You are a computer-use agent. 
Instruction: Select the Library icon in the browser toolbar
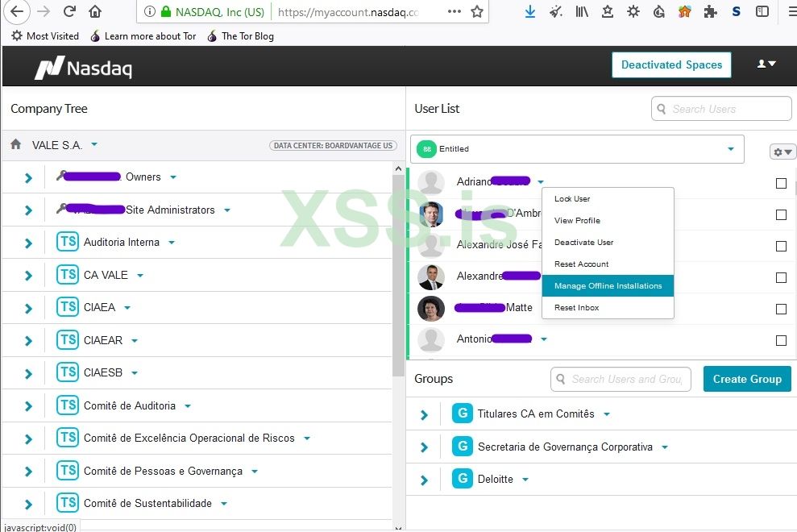pyautogui.click(x=582, y=11)
